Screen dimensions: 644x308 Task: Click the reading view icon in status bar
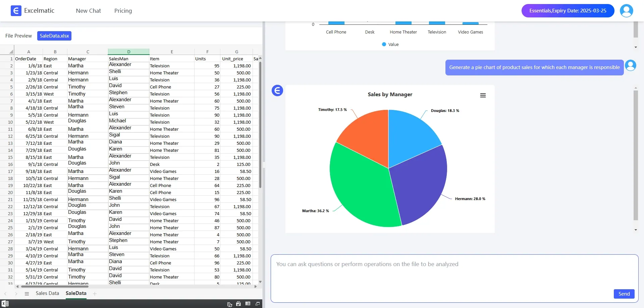click(x=248, y=304)
